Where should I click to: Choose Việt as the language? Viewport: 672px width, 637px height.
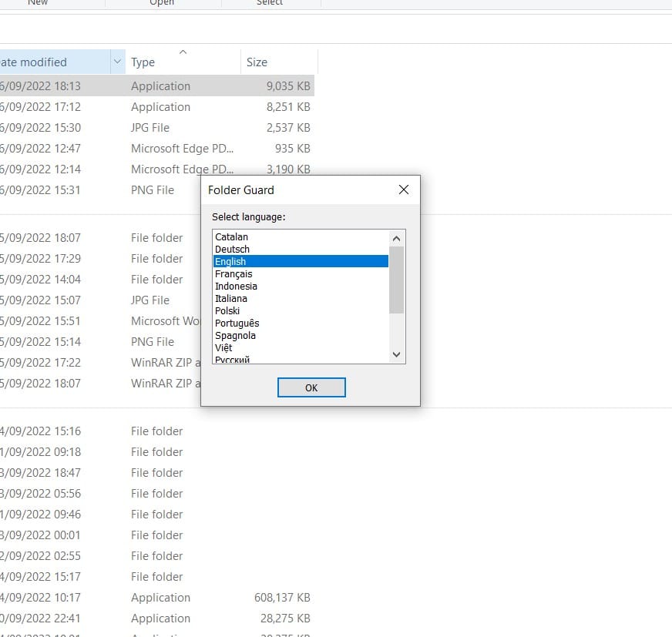(301, 348)
